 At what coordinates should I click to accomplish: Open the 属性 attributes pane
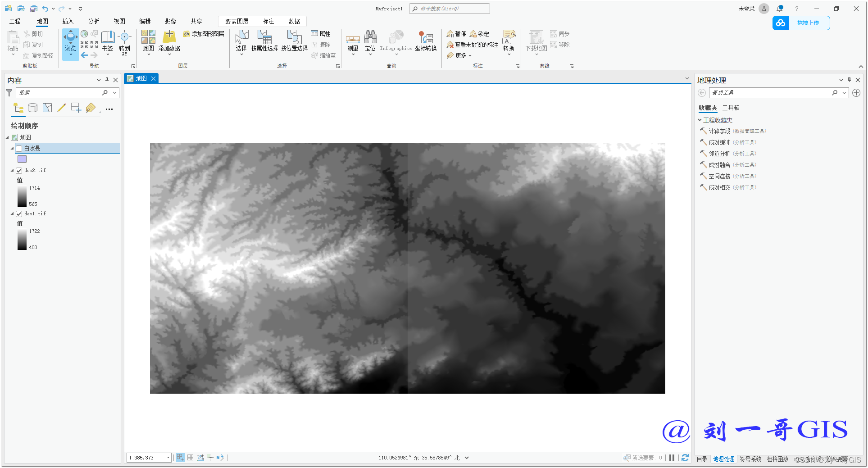(x=321, y=34)
